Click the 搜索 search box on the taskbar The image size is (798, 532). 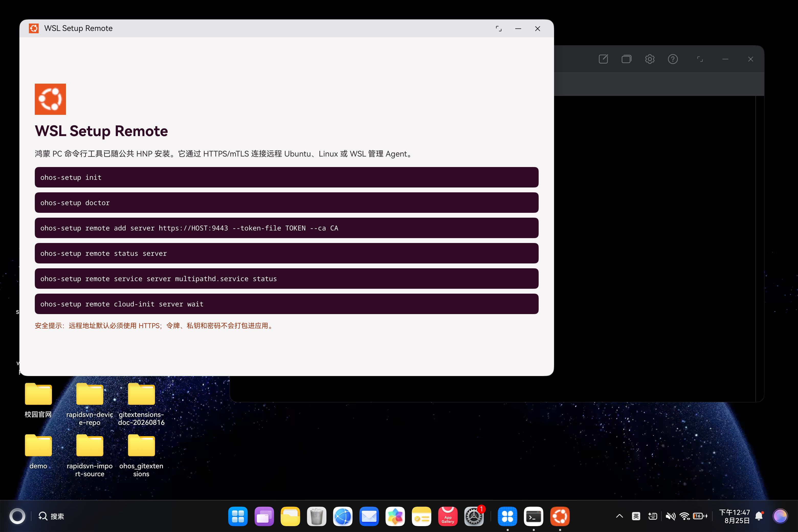pos(51,516)
